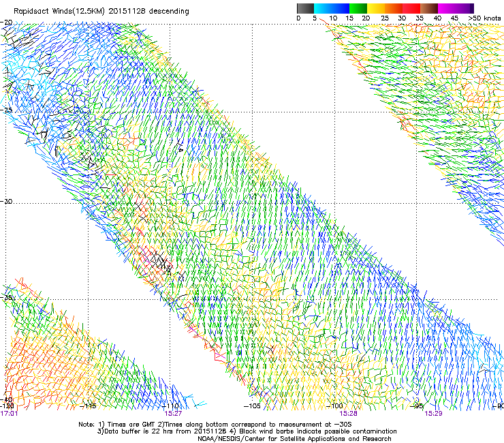Click the '-95' longitude axis label

(x=417, y=406)
